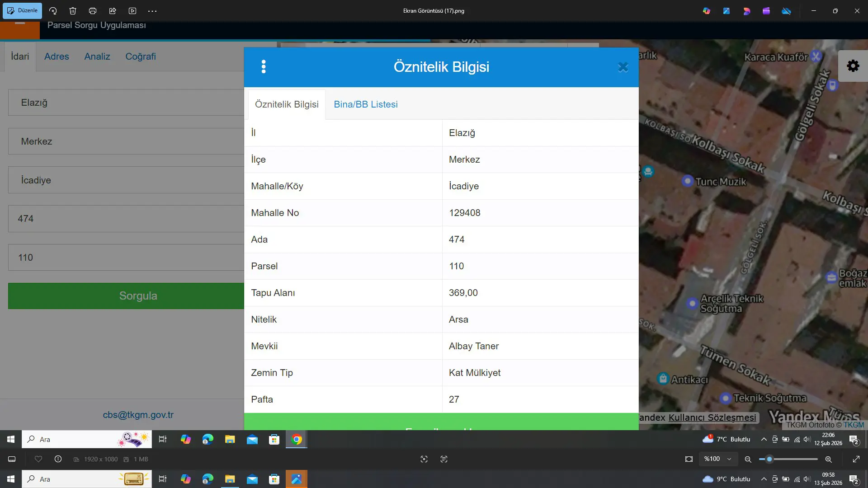Click the cbs@tkgm.gov.tr email link
Screen dimensions: 868x488
pos(138,415)
